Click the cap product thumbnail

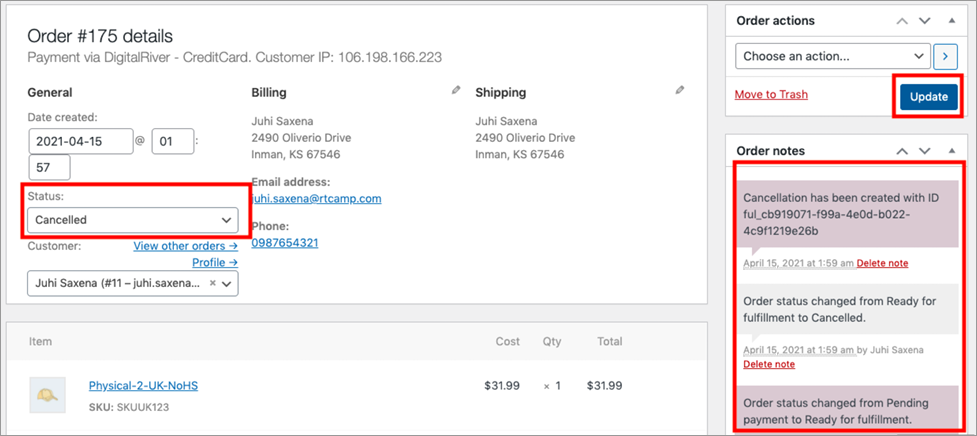(47, 394)
